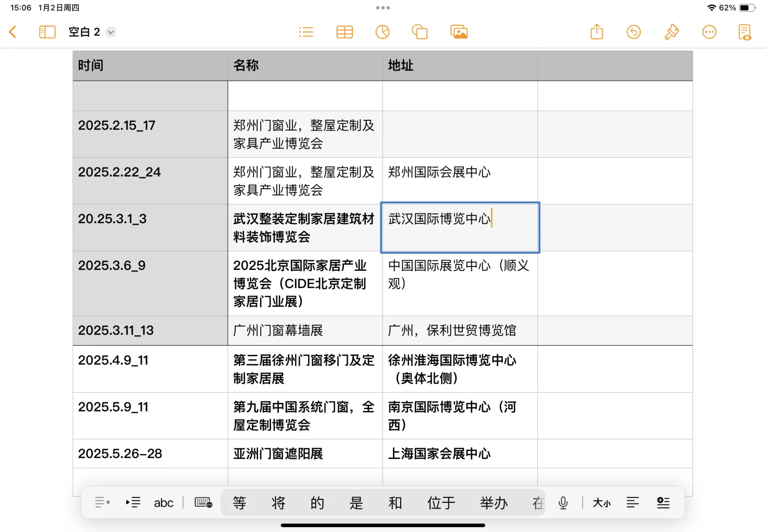
Task: Open the keyboard settings icon
Action: [x=204, y=502]
